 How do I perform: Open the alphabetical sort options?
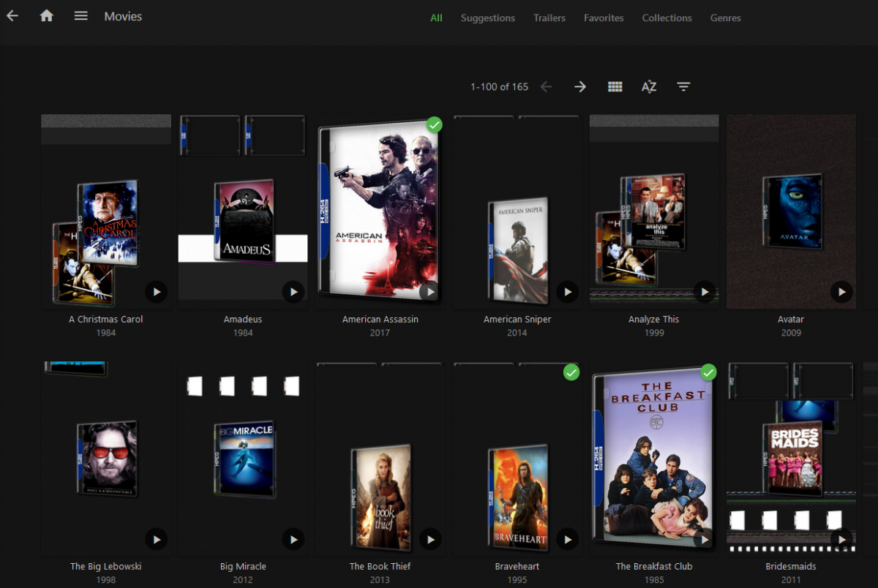click(649, 87)
